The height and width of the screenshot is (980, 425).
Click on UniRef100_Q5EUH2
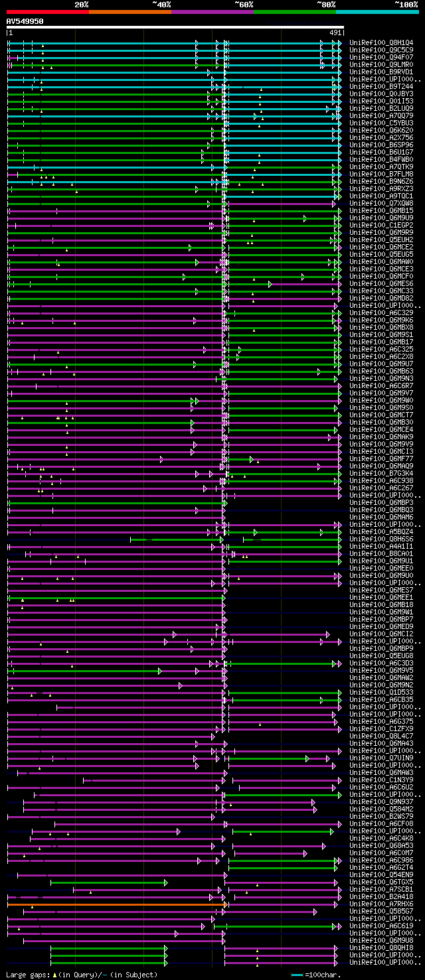[381, 240]
